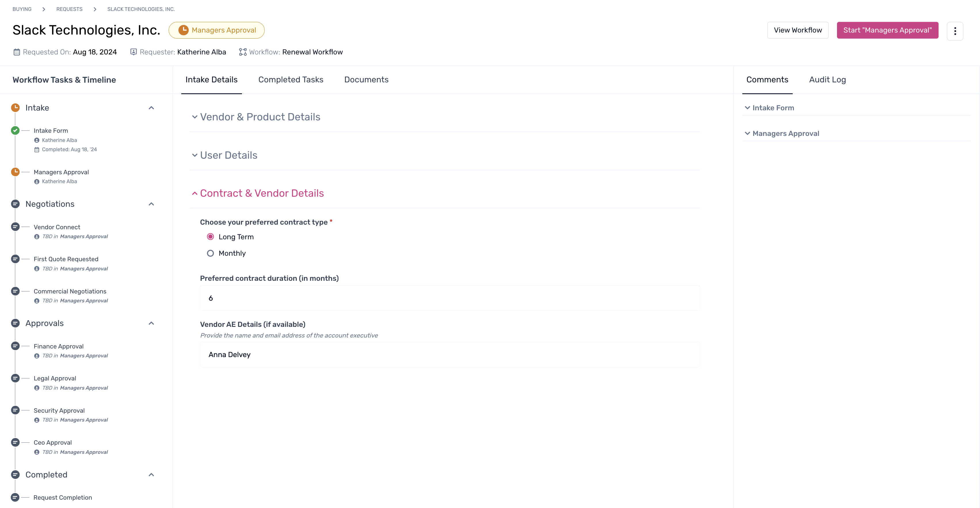Click the Slack Technologies, Inc. breadcrumb
This screenshot has height=508, width=980.
click(141, 9)
